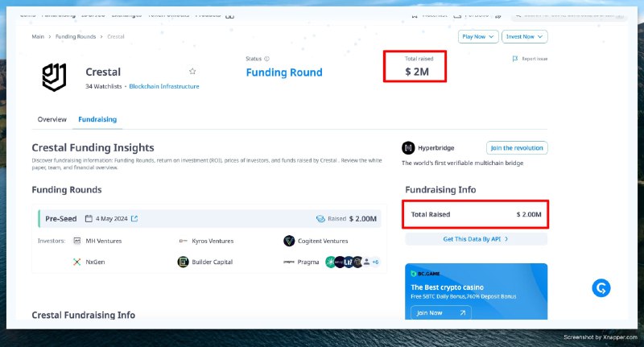
Task: Click Join Now in the casino ad
Action: tap(440, 313)
